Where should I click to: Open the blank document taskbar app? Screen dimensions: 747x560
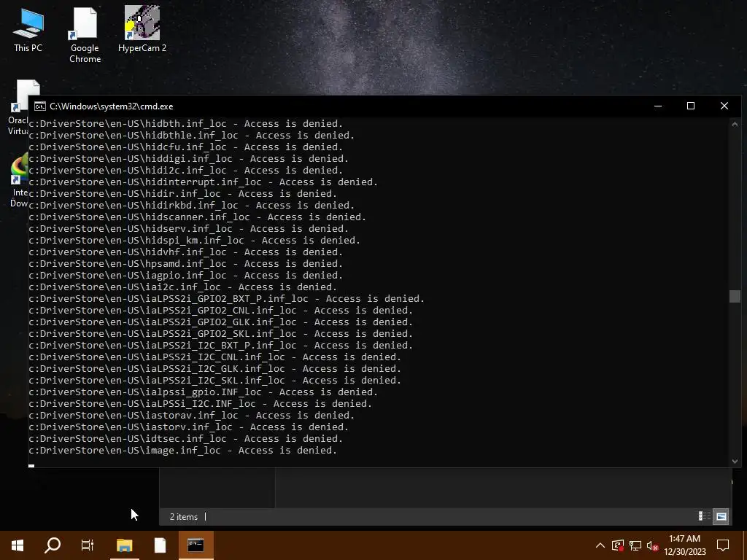(160, 545)
